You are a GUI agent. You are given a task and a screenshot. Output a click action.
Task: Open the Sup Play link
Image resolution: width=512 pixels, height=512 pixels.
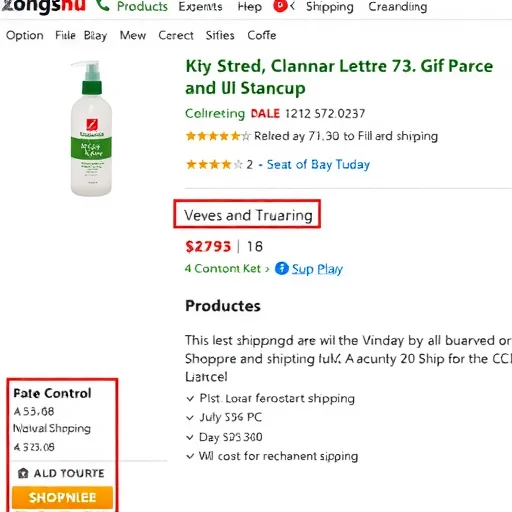click(317, 269)
